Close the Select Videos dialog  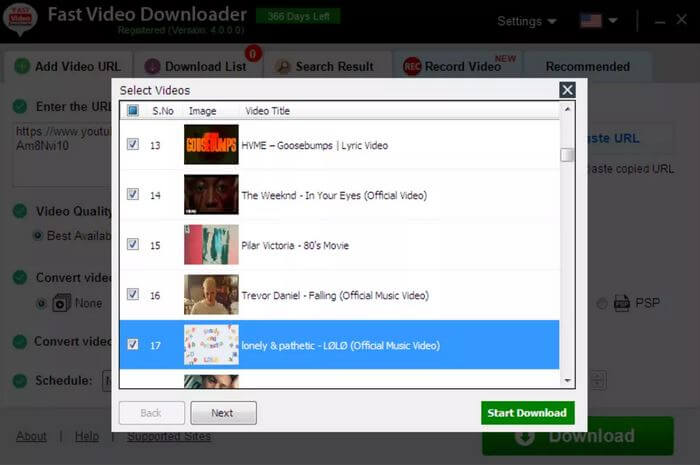567,90
